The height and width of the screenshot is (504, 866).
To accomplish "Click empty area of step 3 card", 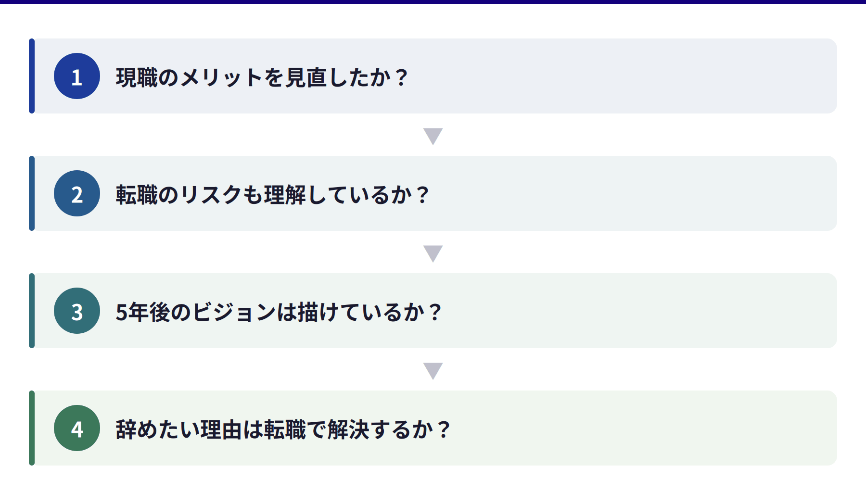I will 625,311.
